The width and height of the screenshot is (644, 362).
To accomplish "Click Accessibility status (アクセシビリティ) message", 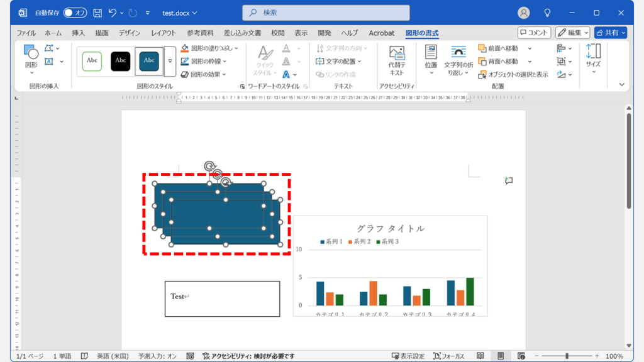I will pyautogui.click(x=248, y=356).
